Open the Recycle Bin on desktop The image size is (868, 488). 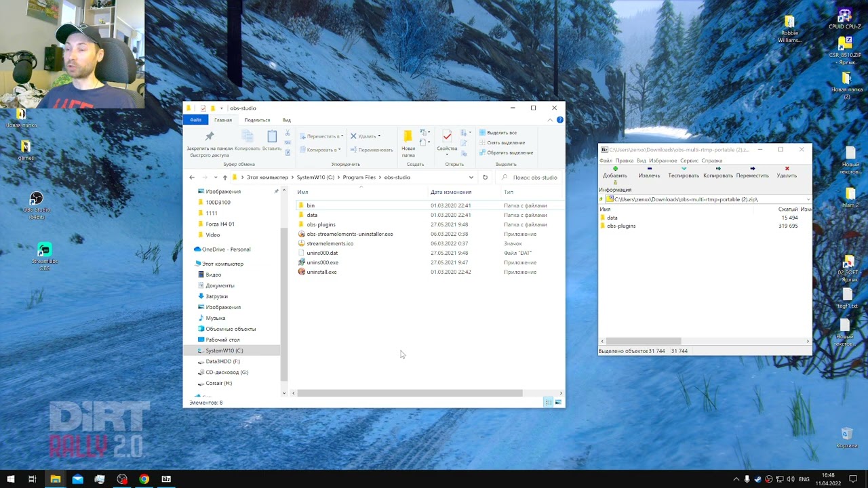point(846,437)
